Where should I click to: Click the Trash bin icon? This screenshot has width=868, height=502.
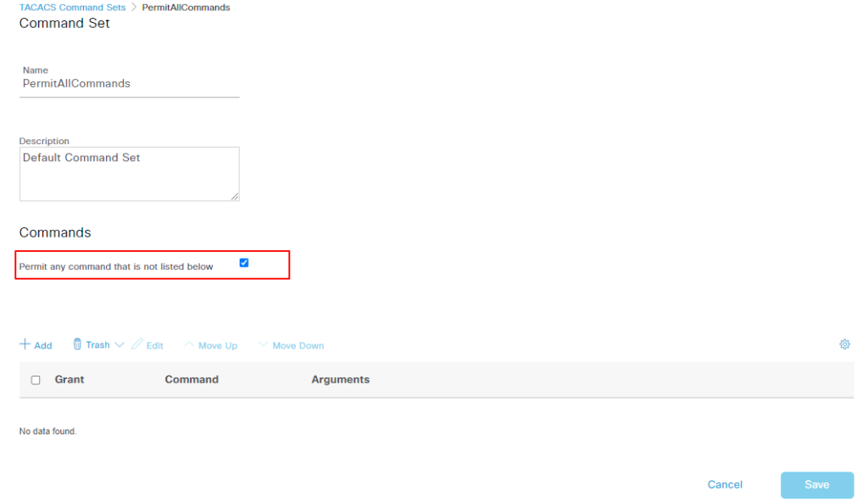coord(77,344)
